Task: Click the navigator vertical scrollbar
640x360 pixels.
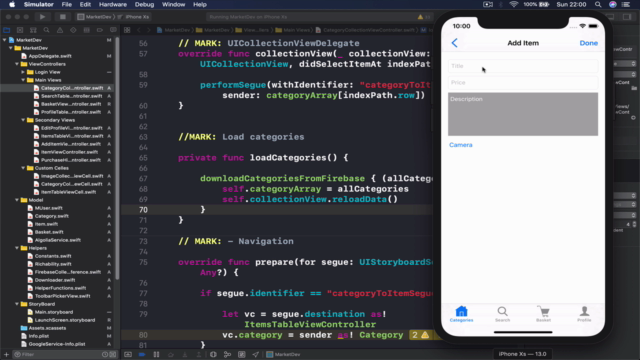Action: pyautogui.click(x=117, y=159)
